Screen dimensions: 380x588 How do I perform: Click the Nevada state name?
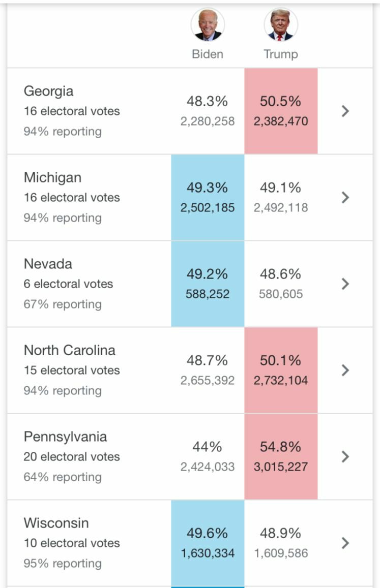[x=48, y=264]
